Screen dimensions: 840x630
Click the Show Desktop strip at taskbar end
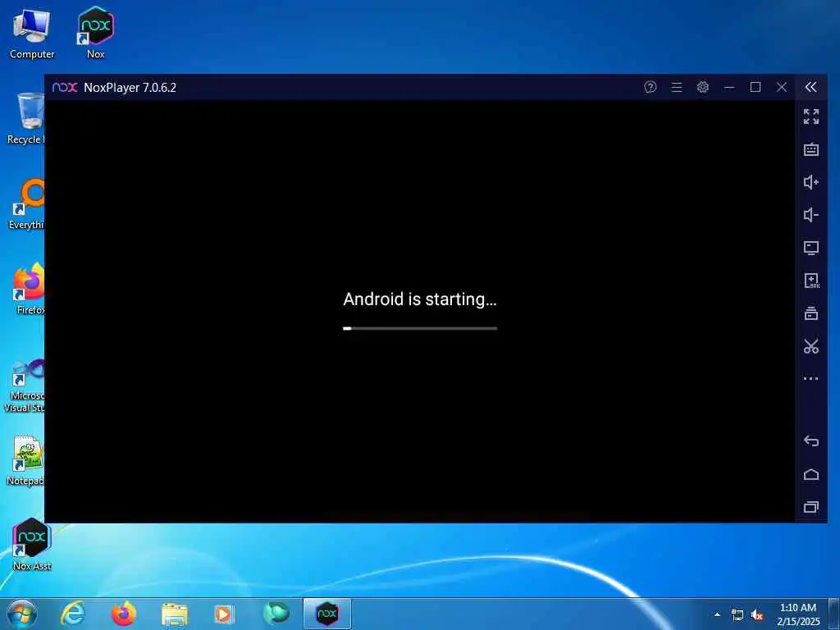(834, 614)
